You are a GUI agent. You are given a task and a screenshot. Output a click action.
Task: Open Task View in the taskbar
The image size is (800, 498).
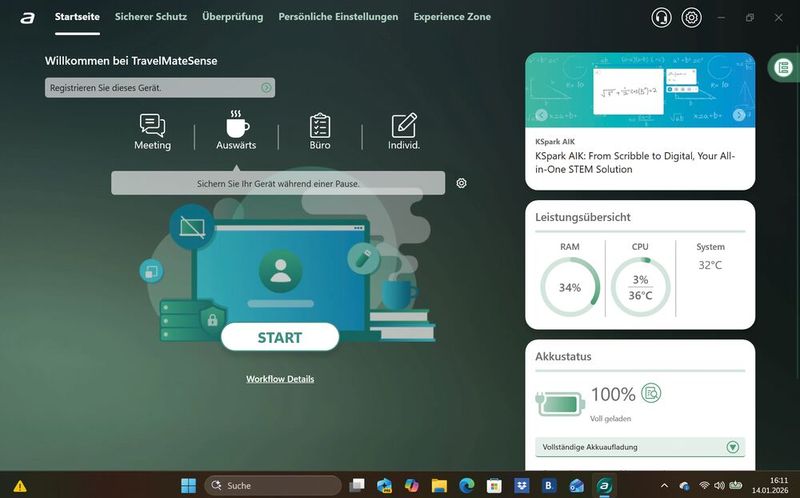point(357,485)
